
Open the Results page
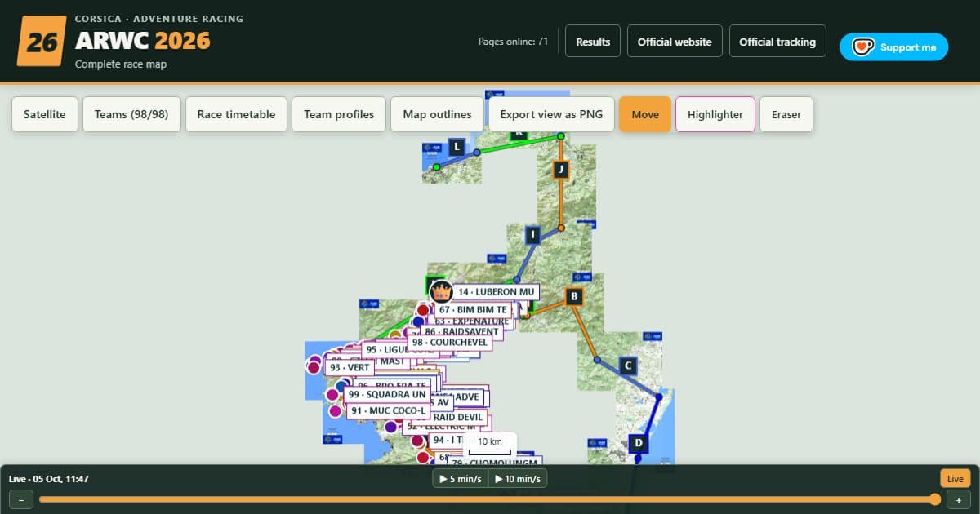(593, 42)
